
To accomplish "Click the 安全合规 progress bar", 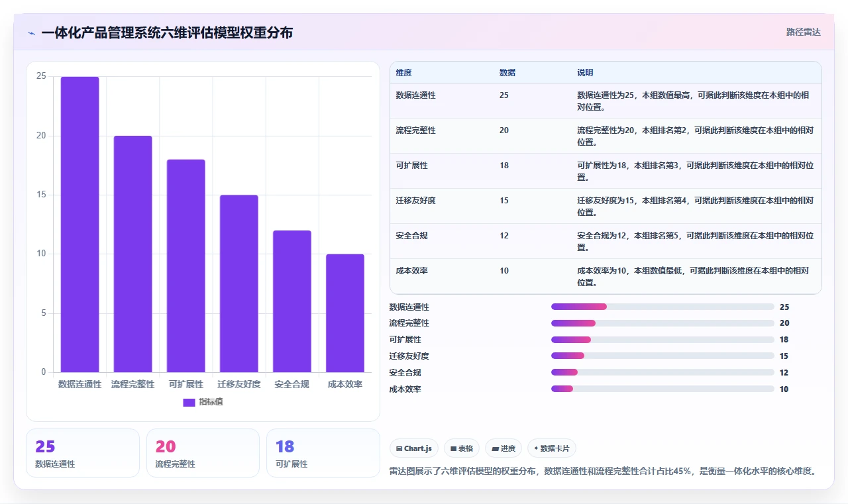I will 662,372.
